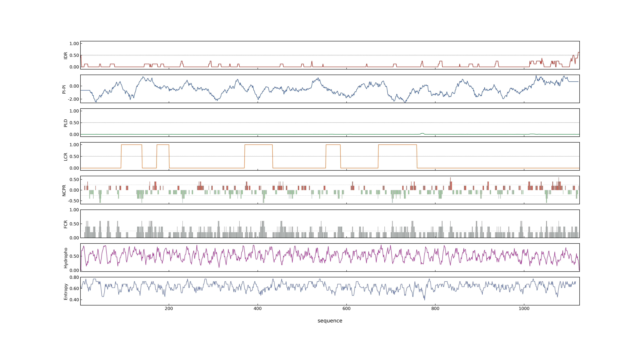Click the 0.50 tick of the LCR panel
The height and width of the screenshot is (343, 644).
tap(74, 157)
